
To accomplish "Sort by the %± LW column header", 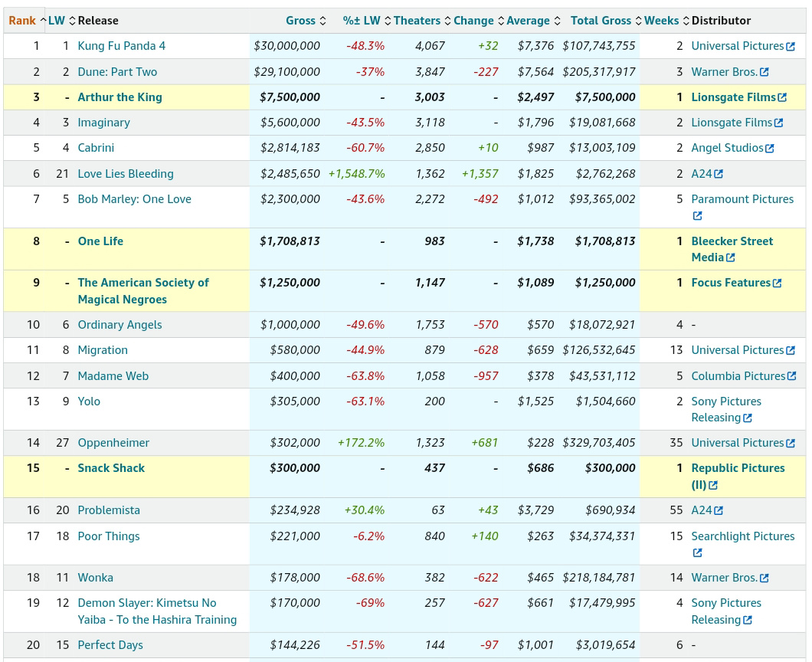I will pyautogui.click(x=362, y=21).
